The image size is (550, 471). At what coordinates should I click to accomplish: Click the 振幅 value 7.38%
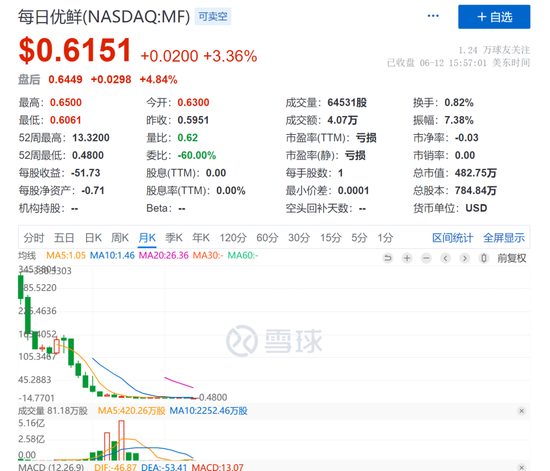(459, 120)
